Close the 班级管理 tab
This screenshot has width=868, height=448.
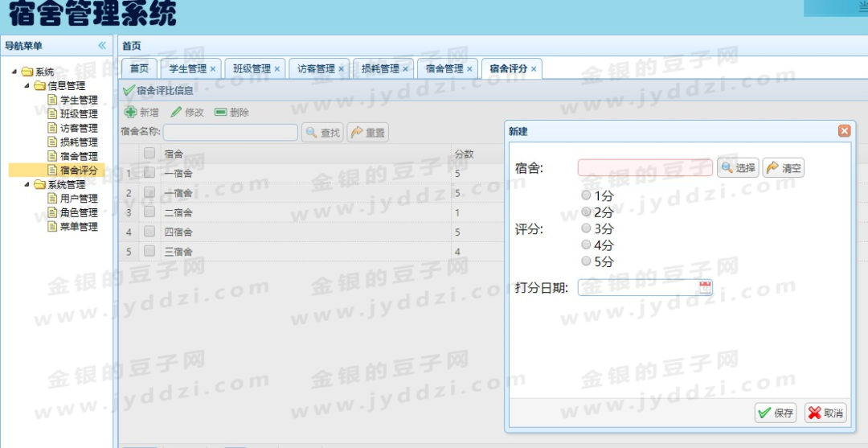tap(277, 69)
